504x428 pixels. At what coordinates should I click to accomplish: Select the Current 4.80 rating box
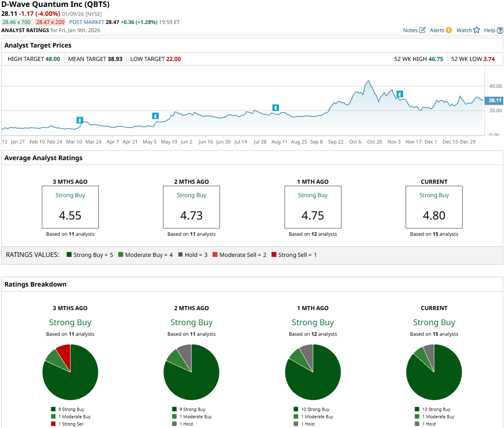pyautogui.click(x=434, y=207)
